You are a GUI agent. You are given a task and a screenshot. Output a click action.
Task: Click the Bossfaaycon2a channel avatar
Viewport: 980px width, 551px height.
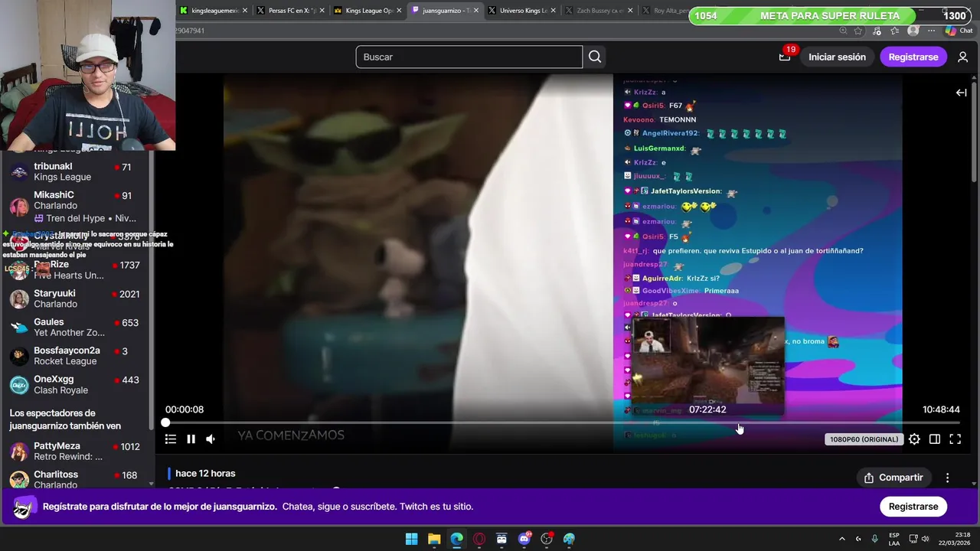click(x=19, y=356)
